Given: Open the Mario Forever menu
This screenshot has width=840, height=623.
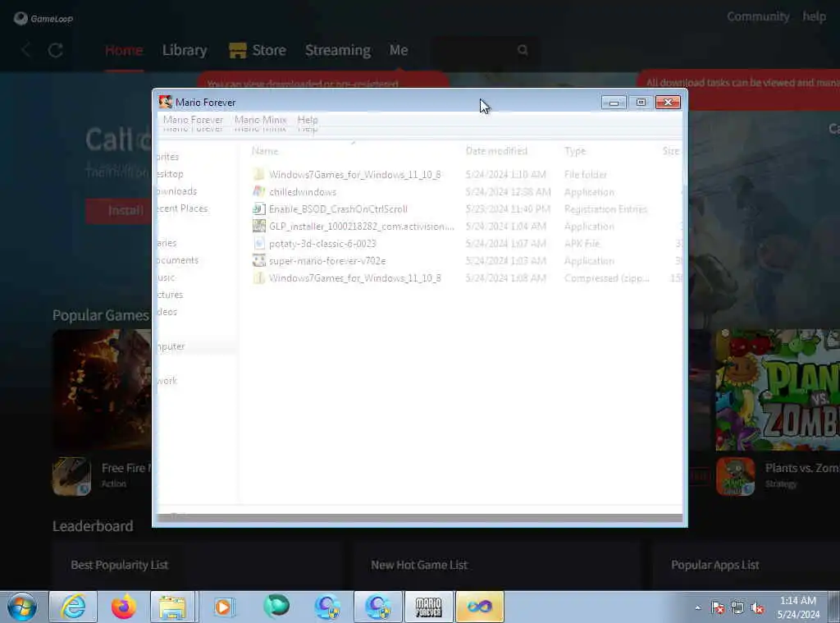Looking at the screenshot, I should pos(193,120).
